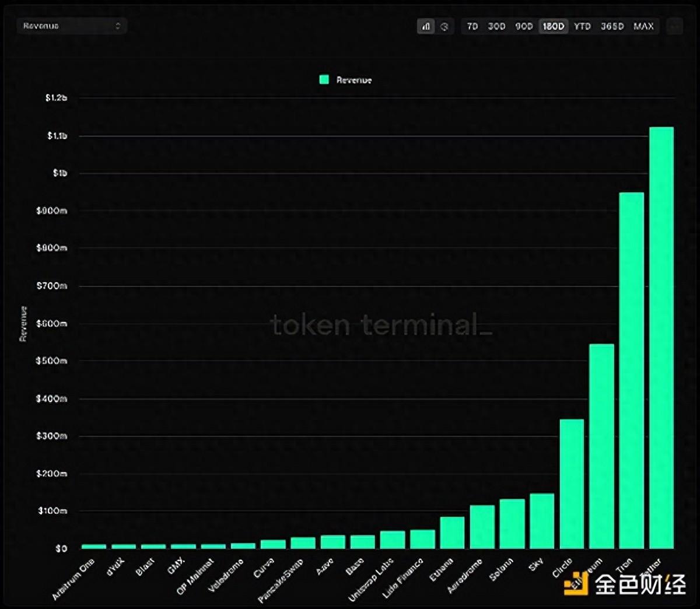The height and width of the screenshot is (609, 700).
Task: Click the $800m y-axis value
Action: coord(52,248)
